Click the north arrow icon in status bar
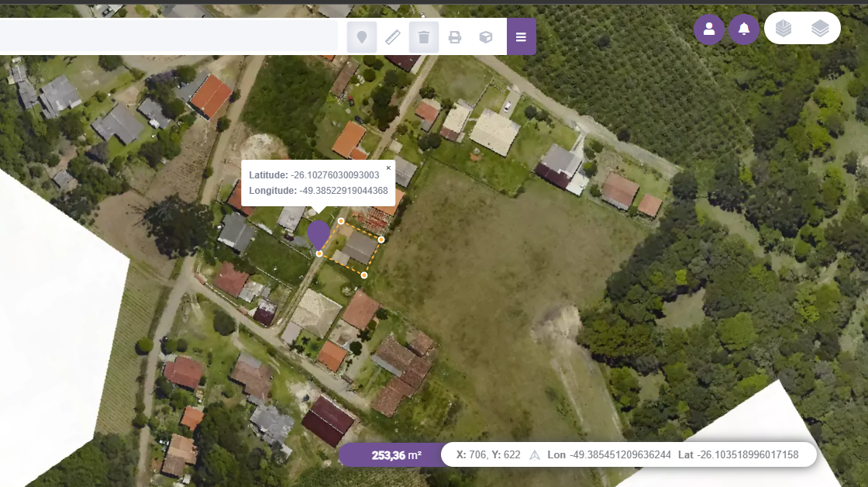Image resolution: width=868 pixels, height=487 pixels. pyautogui.click(x=534, y=455)
